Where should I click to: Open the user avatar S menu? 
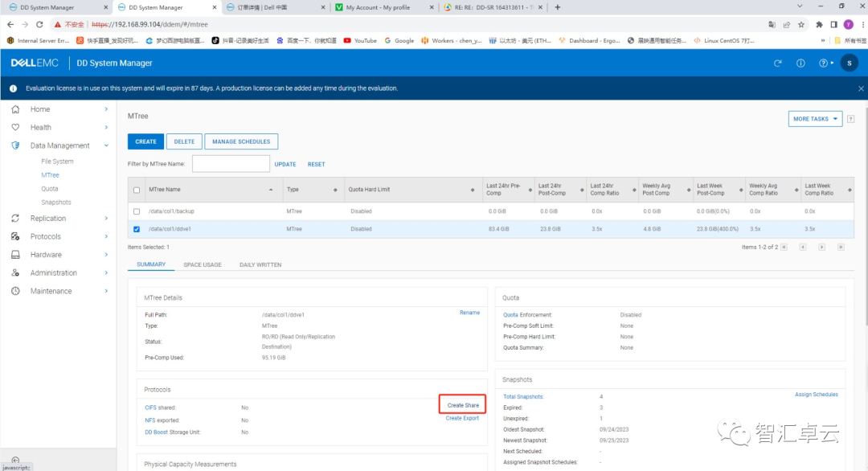click(x=850, y=63)
